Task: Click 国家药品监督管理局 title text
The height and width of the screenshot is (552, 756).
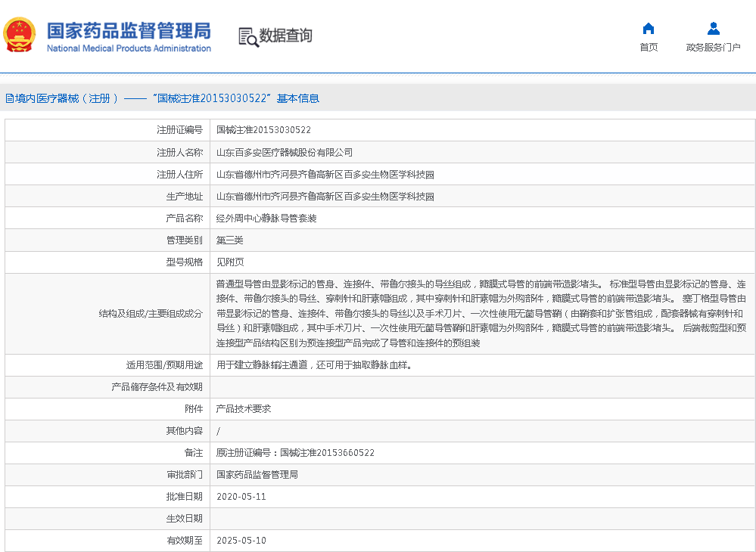Action: (129, 30)
